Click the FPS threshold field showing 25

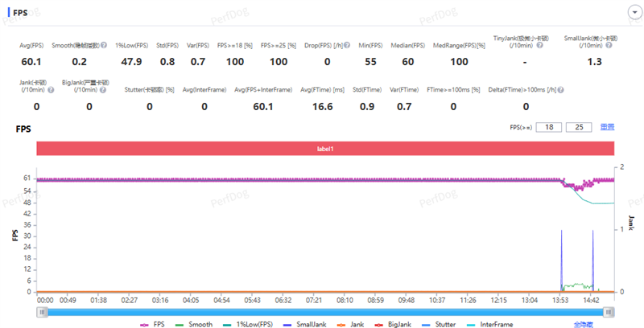578,127
